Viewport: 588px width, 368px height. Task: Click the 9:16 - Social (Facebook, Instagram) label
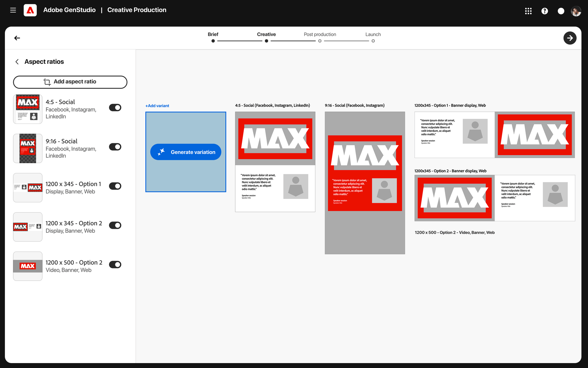355,105
